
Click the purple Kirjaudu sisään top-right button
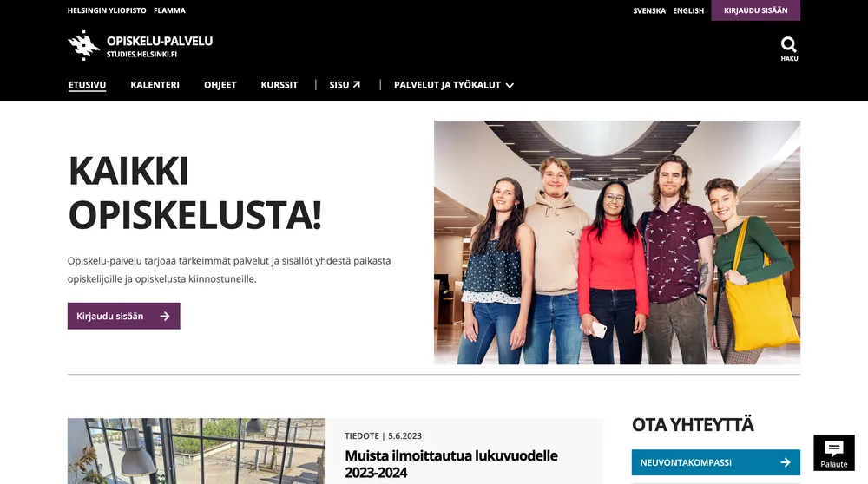point(756,10)
